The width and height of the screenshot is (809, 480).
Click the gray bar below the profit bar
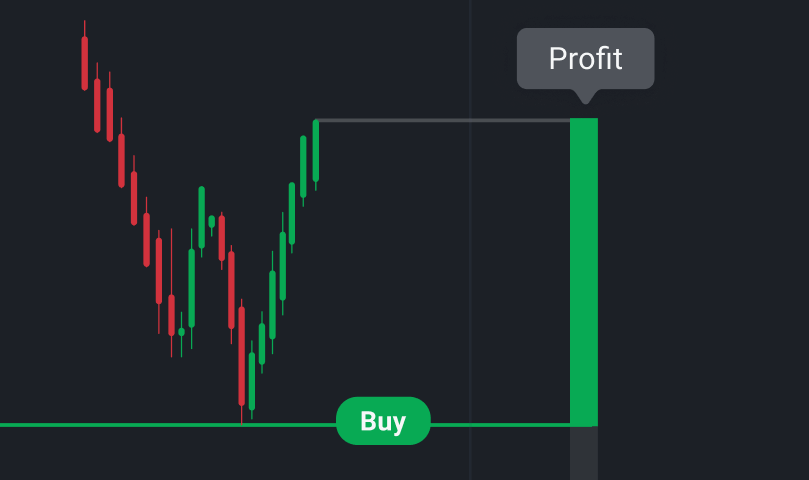coord(583,453)
